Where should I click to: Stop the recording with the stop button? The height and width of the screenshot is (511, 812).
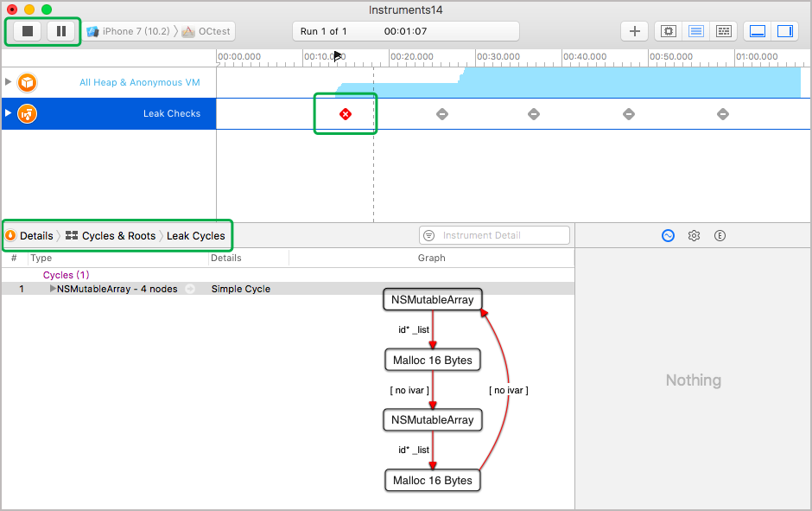coord(28,31)
